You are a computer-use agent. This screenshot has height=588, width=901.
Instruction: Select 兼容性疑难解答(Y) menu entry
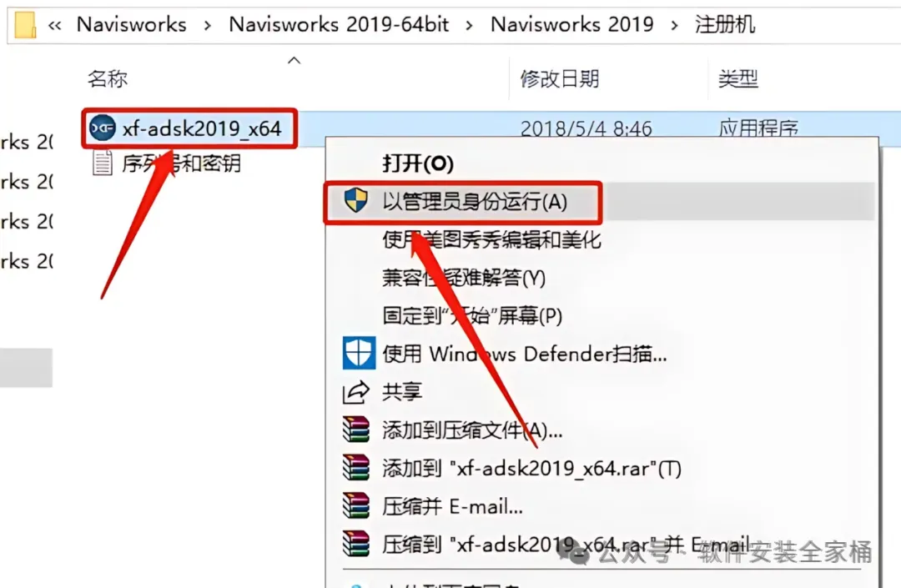pos(464,278)
